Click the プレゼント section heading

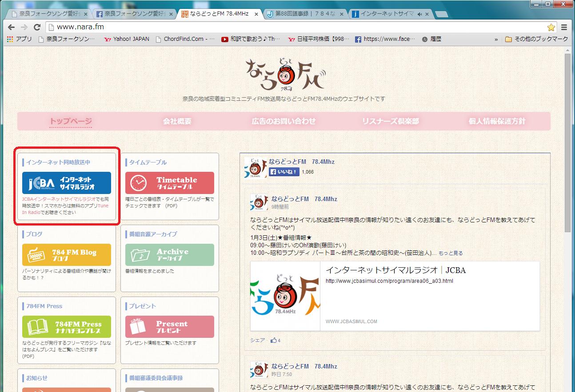[143, 306]
